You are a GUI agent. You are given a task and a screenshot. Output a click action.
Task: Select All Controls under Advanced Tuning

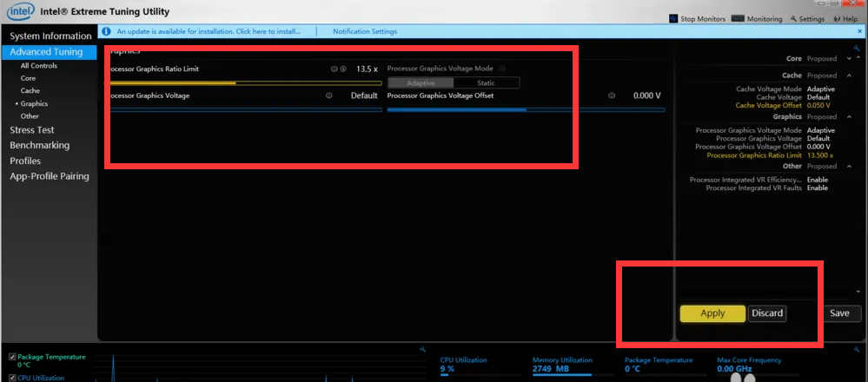tap(39, 66)
